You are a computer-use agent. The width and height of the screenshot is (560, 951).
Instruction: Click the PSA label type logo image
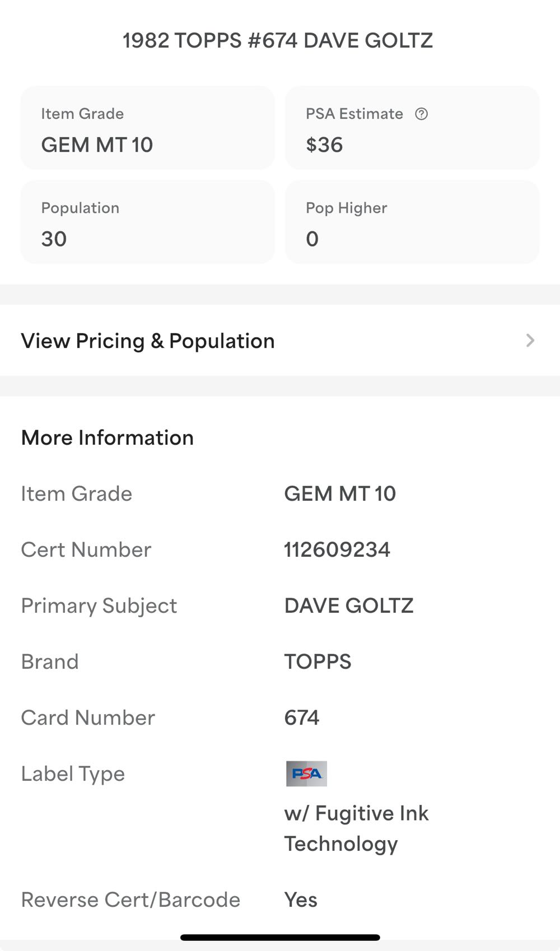click(x=306, y=773)
